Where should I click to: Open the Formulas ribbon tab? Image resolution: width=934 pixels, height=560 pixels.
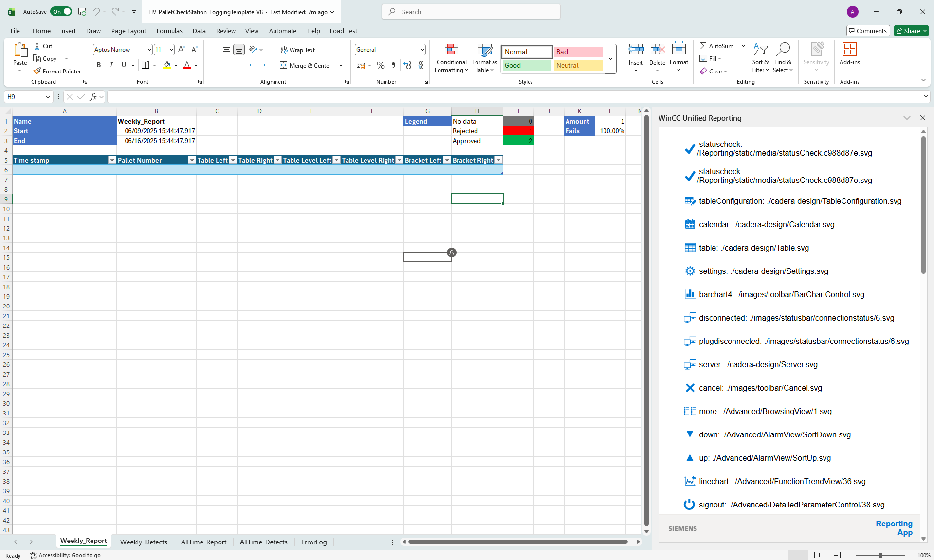[x=169, y=31]
